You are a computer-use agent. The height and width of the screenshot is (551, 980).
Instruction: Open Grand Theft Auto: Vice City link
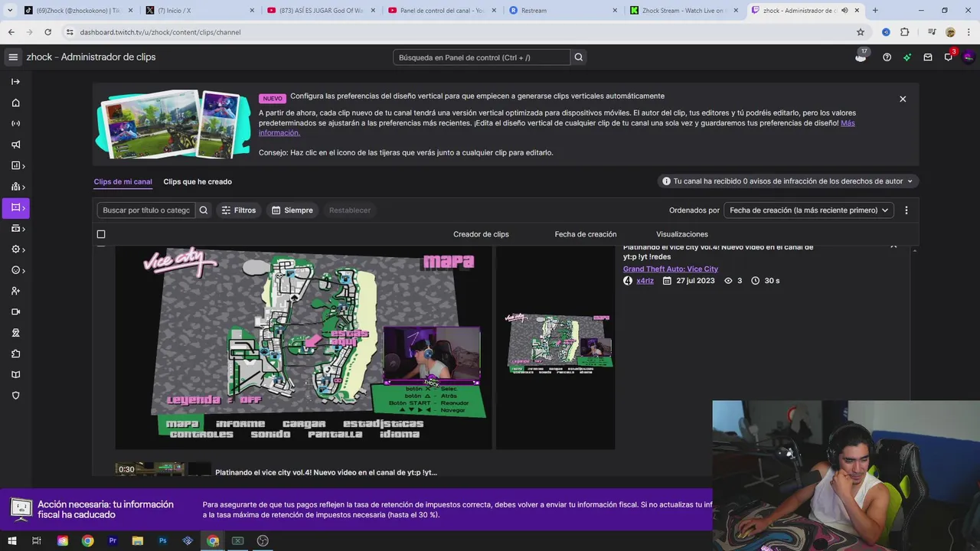[670, 269]
